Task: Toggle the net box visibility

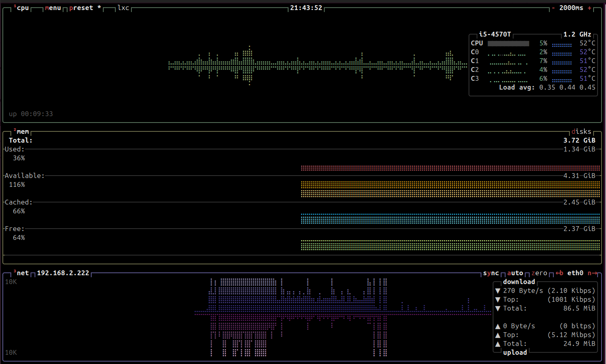Action: point(22,273)
